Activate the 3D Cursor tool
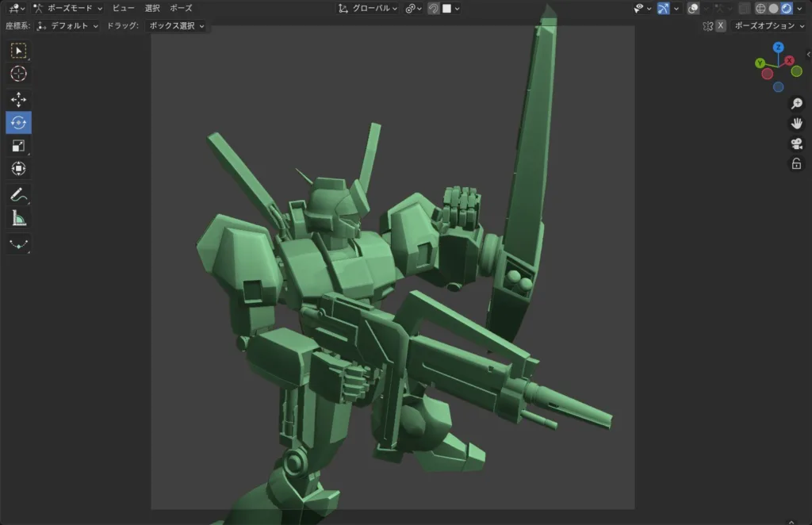812x525 pixels. click(18, 74)
